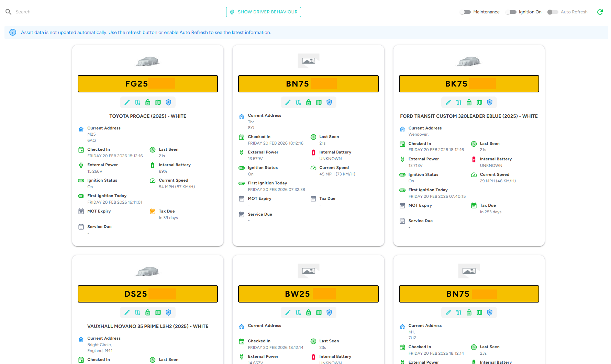Click the 'Bright Circle,' address text
This screenshot has width=611, height=364.
click(x=100, y=345)
